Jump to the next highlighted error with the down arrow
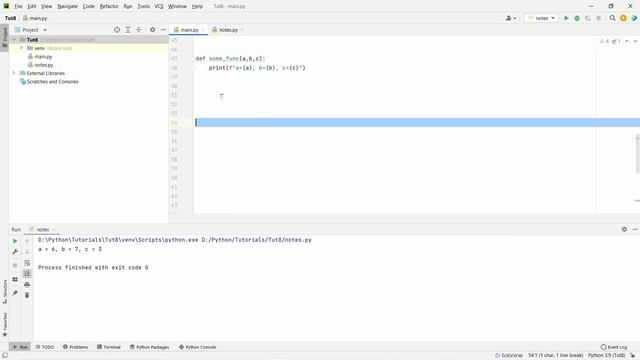This screenshot has width=640, height=360. pyautogui.click(x=635, y=41)
